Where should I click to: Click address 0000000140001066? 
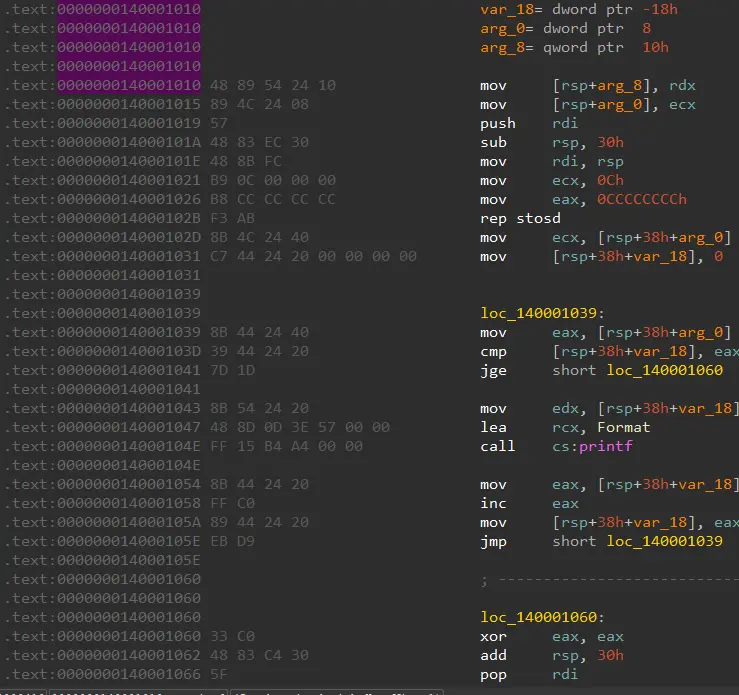coord(129,674)
